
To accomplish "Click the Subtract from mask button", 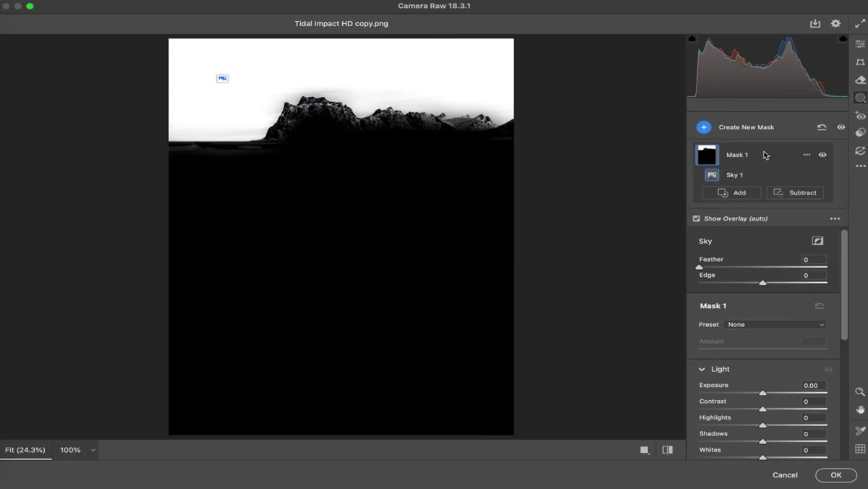I will coord(795,193).
